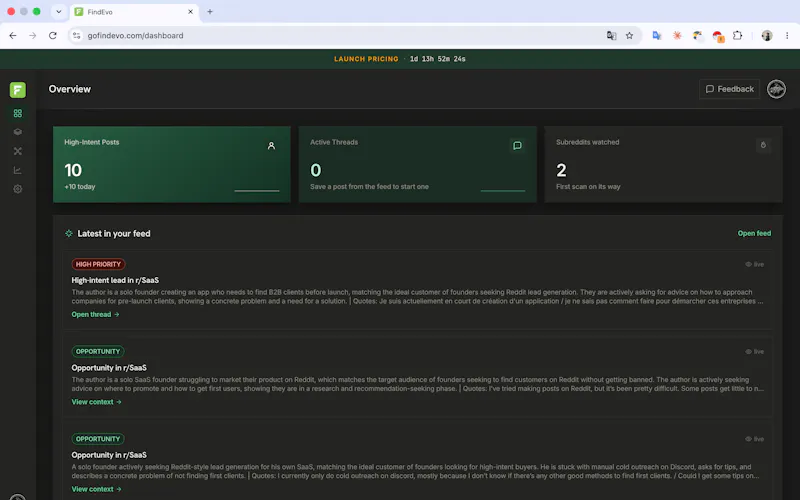
Task: Click the Open feed link
Action: (x=754, y=233)
